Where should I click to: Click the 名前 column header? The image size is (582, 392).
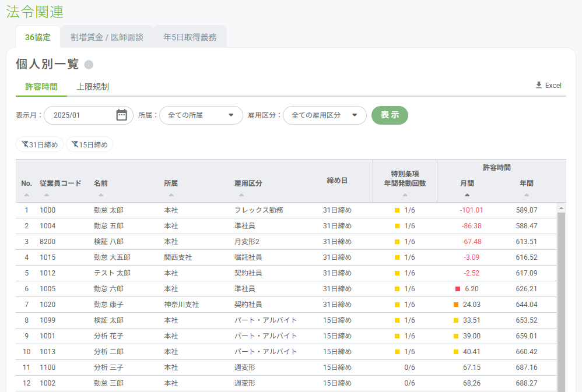click(x=100, y=183)
